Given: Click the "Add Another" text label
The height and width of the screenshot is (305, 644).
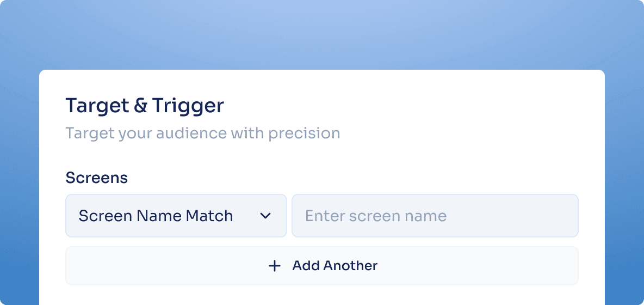Looking at the screenshot, I should (x=335, y=266).
